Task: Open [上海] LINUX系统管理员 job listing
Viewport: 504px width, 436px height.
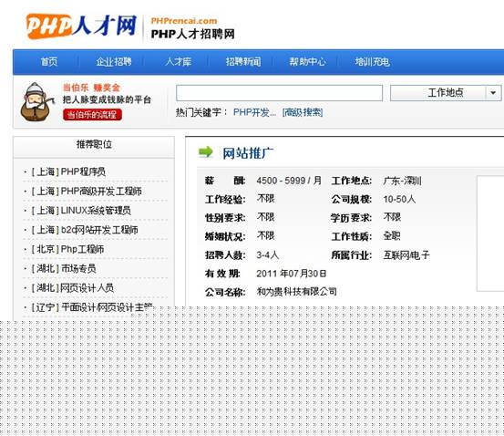Action: click(x=81, y=211)
